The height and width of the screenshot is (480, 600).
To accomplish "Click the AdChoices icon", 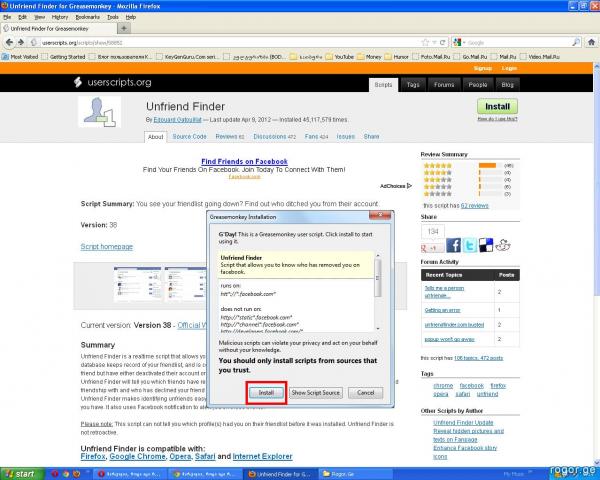I will pos(409,186).
